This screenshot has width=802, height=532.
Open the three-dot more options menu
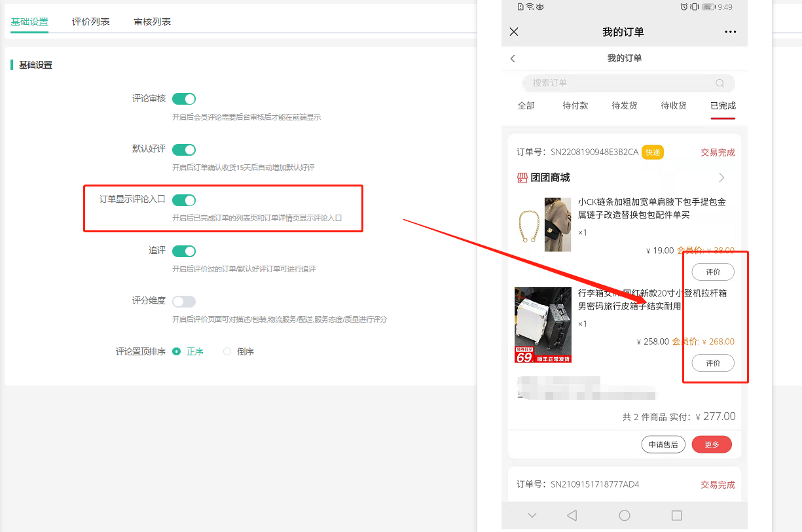[730, 32]
